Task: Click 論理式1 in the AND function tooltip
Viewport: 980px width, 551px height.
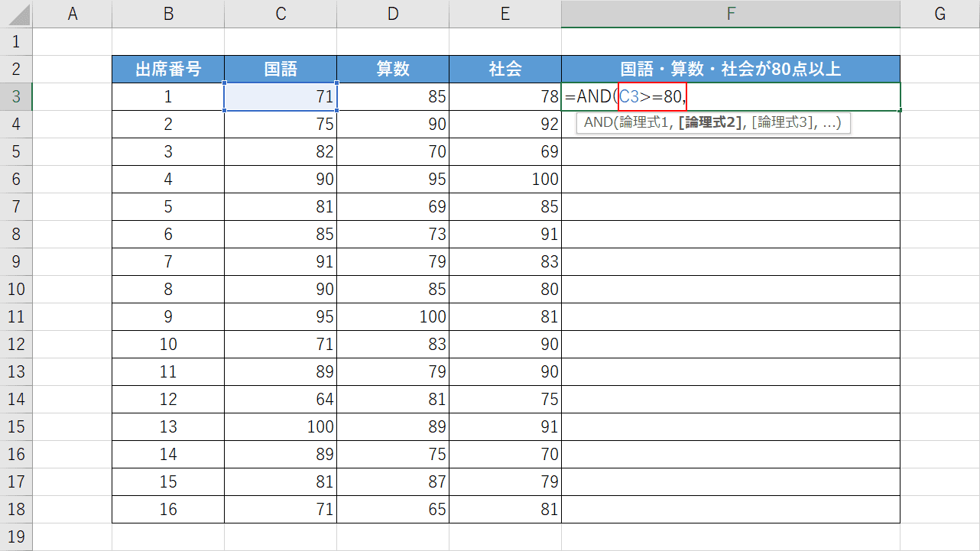Action: pos(644,123)
